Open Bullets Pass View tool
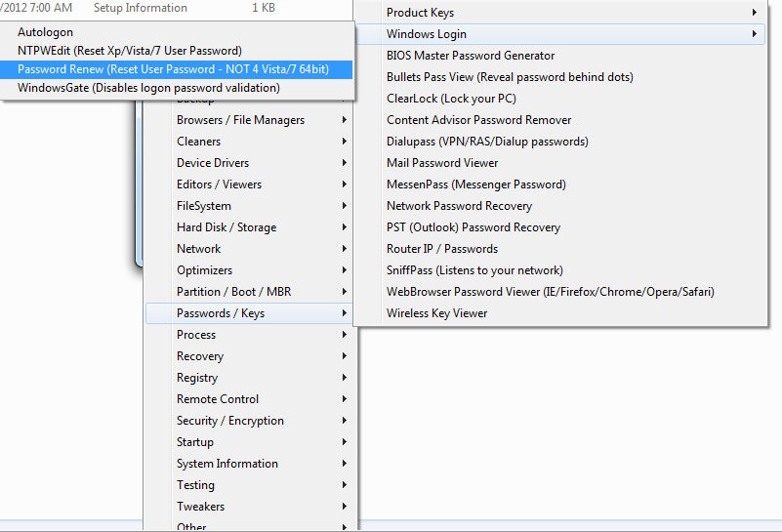Image resolution: width=782 pixels, height=532 pixels. tap(560, 77)
